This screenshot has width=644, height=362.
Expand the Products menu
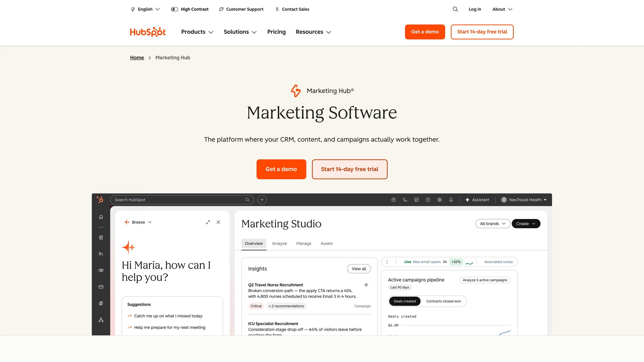click(197, 32)
